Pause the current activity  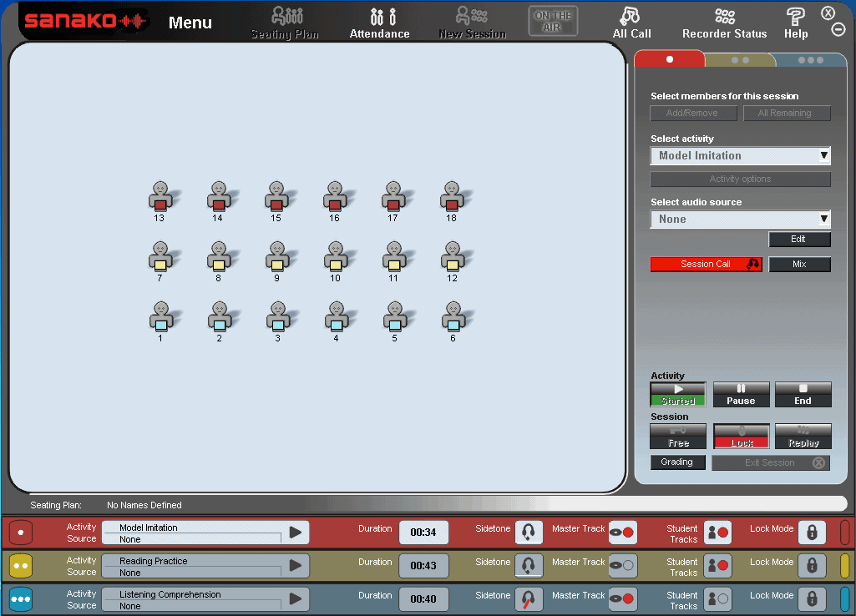click(x=740, y=395)
